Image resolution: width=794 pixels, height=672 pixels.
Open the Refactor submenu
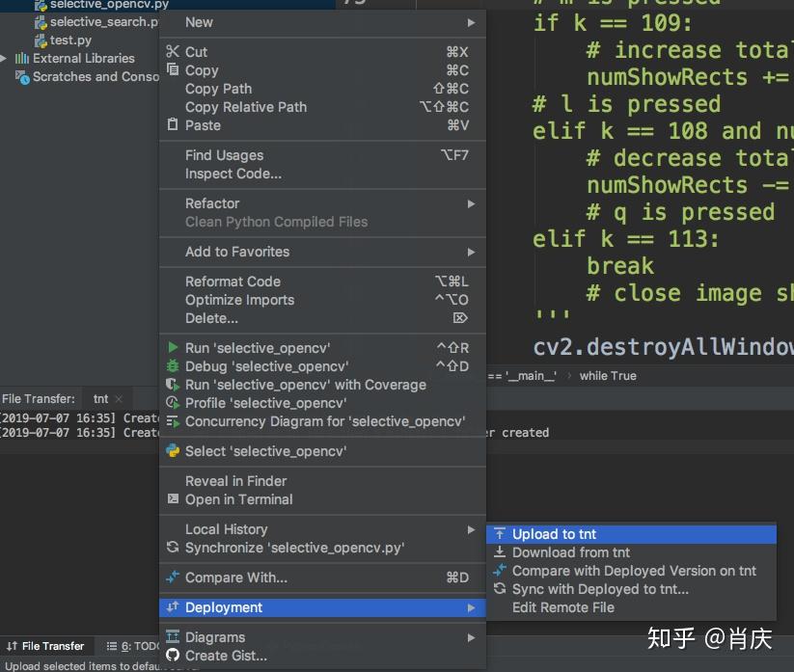(322, 203)
